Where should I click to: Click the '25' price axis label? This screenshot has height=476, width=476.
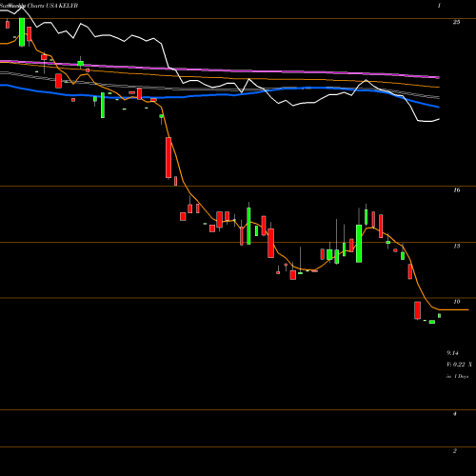(x=456, y=22)
